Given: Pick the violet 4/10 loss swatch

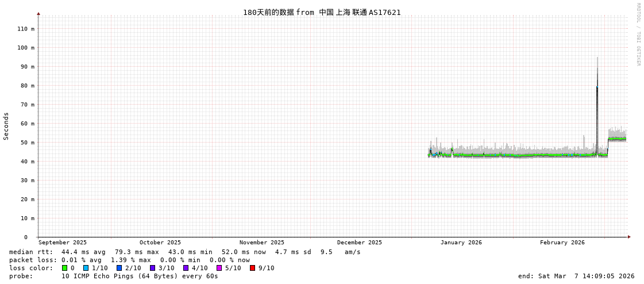Looking at the screenshot, I should pyautogui.click(x=186, y=268).
